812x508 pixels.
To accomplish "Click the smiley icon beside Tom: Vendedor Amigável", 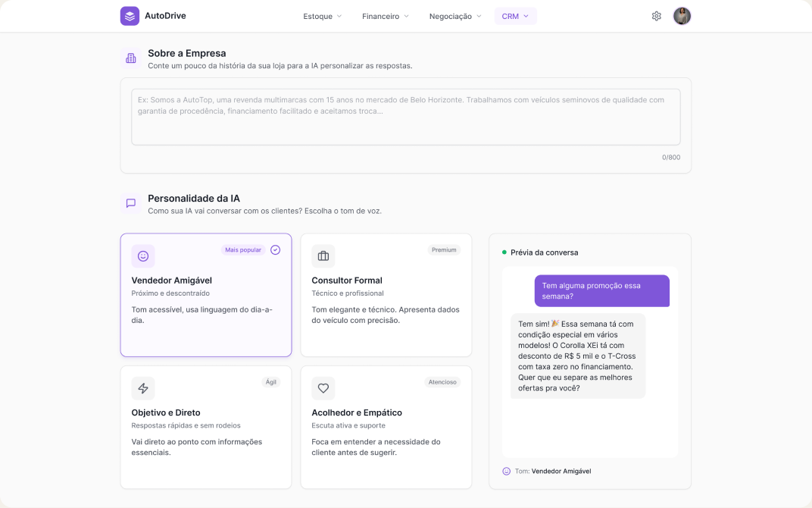I will (507, 471).
